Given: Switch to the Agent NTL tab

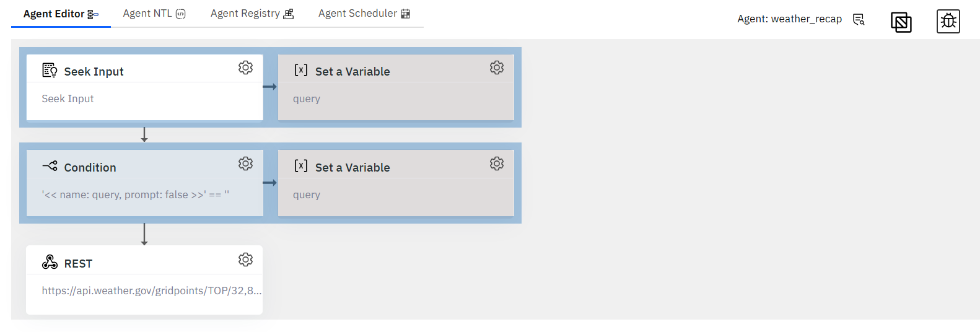Looking at the screenshot, I should coord(154,14).
